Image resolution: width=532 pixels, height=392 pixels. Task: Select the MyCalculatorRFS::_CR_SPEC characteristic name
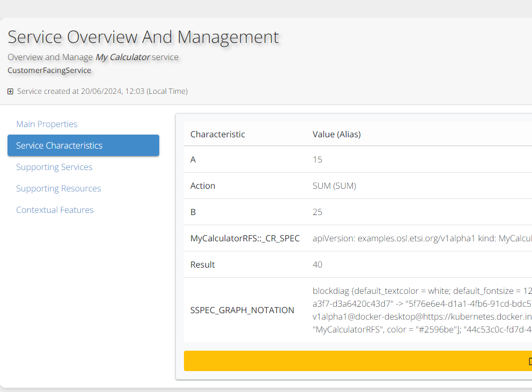[x=245, y=238]
